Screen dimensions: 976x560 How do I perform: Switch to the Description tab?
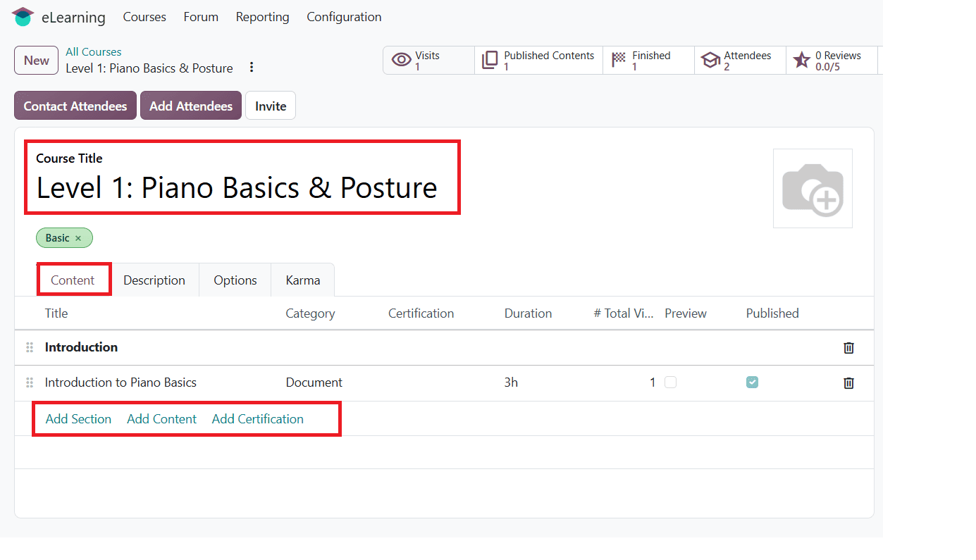tap(154, 280)
